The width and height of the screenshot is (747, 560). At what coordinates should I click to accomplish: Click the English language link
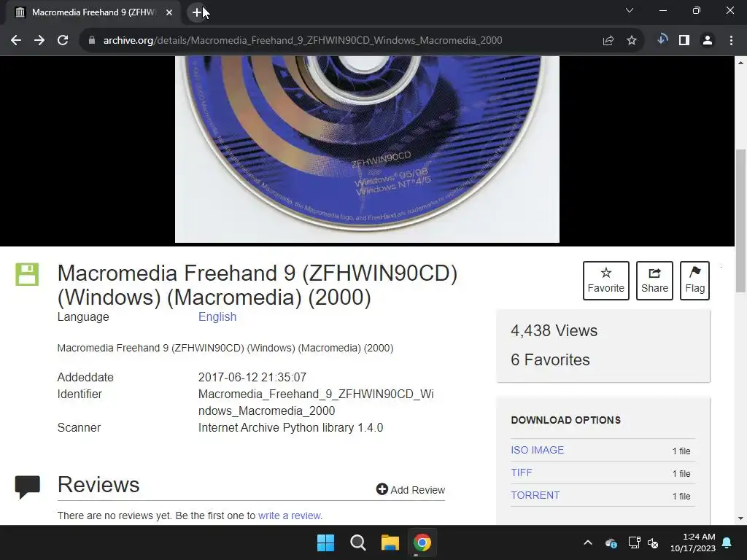[217, 316]
